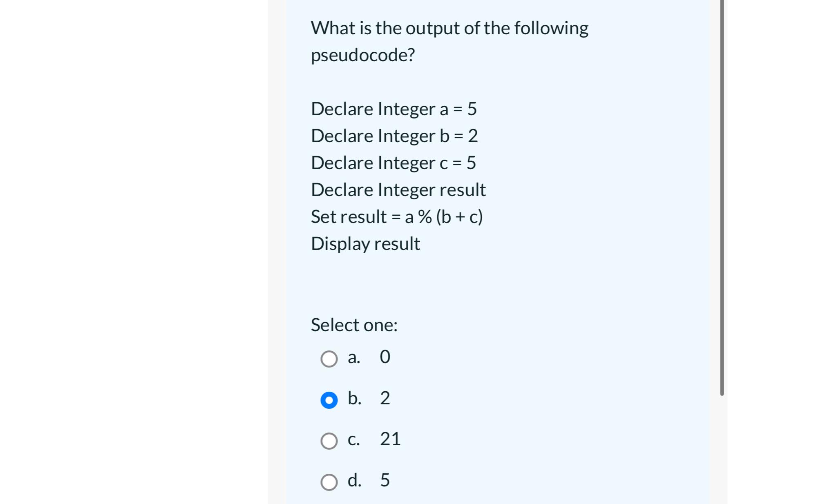Click the empty circle beside option c
The width and height of the screenshot is (823, 504).
[329, 441]
